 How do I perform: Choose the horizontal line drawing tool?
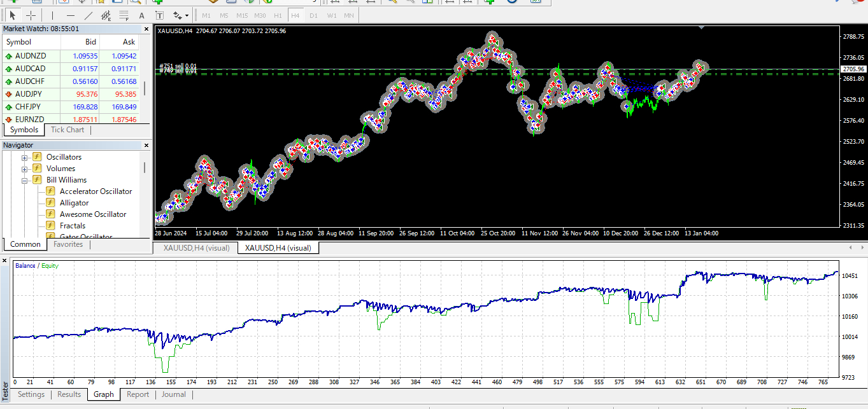click(71, 15)
